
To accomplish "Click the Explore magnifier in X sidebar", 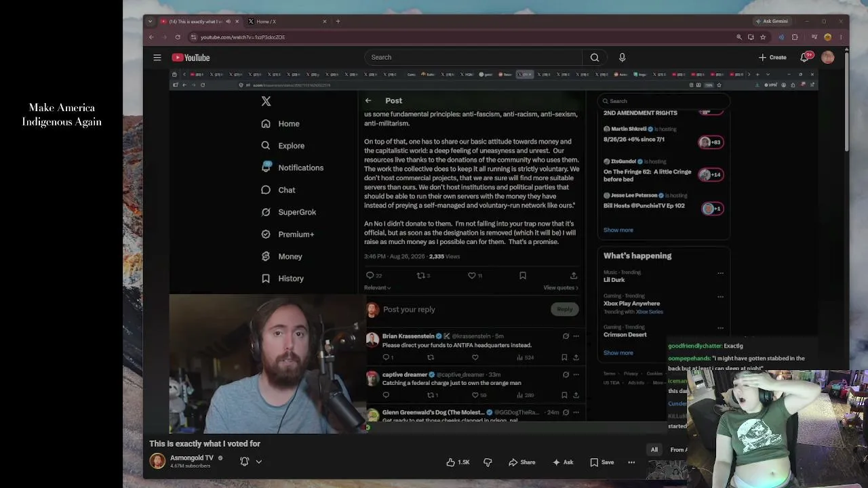I will point(266,146).
